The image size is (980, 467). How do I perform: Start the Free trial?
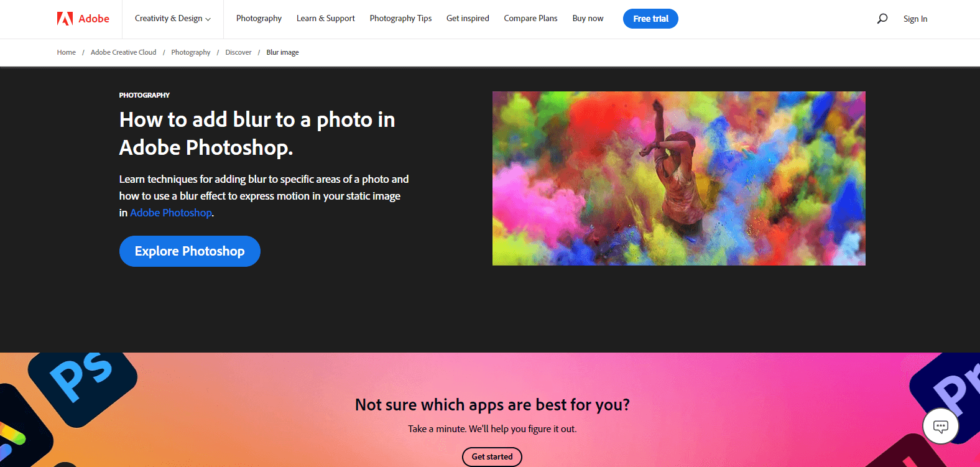pos(650,19)
